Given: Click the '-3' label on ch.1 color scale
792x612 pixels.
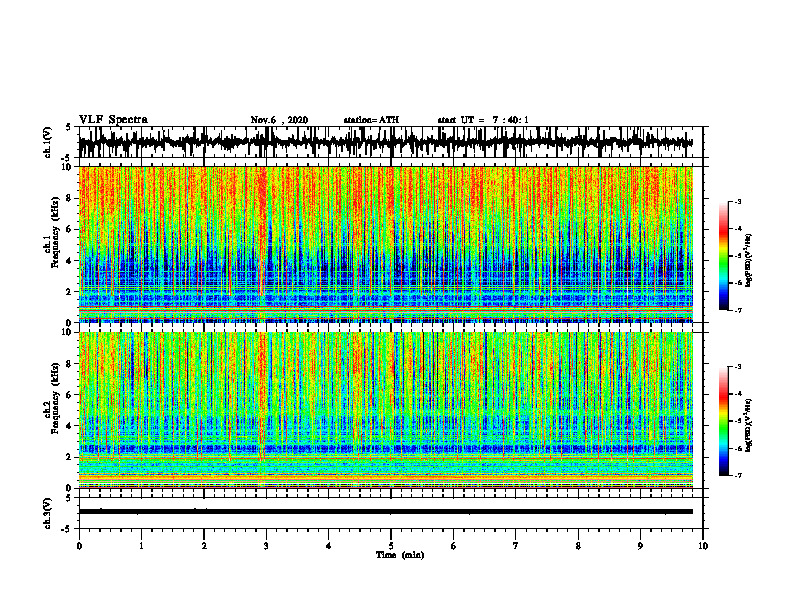Looking at the screenshot, I should click(x=738, y=202).
